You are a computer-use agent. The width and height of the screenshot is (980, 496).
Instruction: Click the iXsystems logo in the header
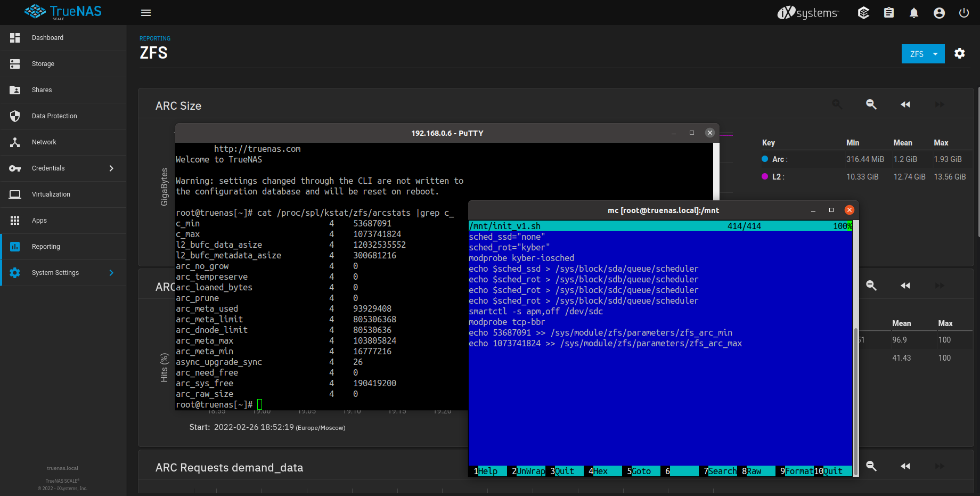[x=808, y=13]
